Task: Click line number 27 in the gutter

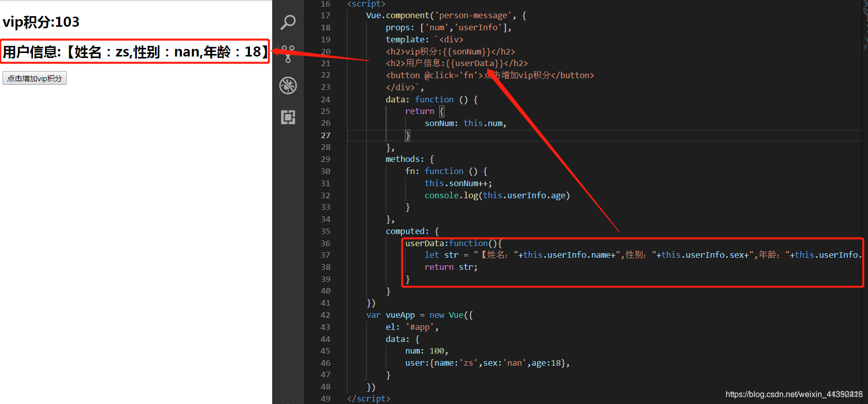Action: click(x=326, y=135)
